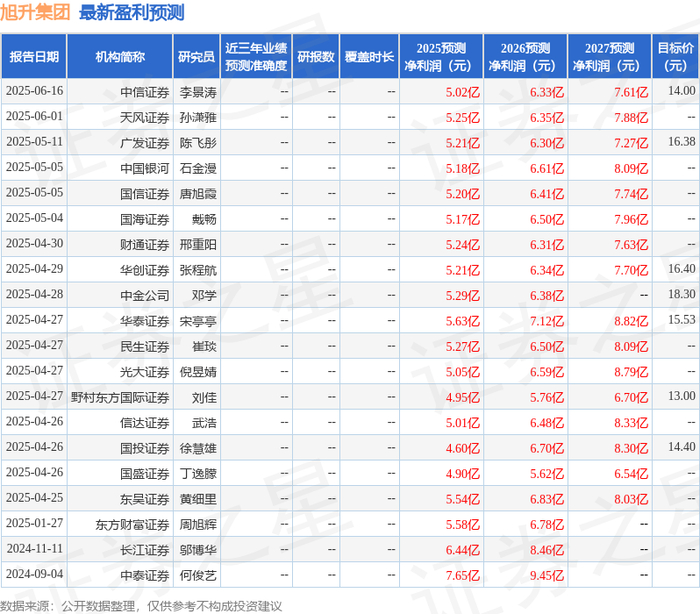Click target price 13.00

(x=682, y=396)
